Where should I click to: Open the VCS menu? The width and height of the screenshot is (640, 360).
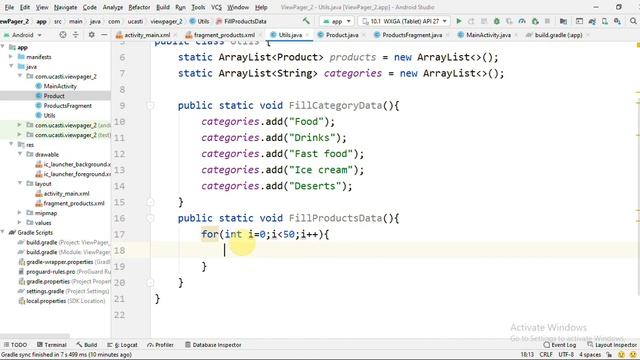(x=216, y=7)
